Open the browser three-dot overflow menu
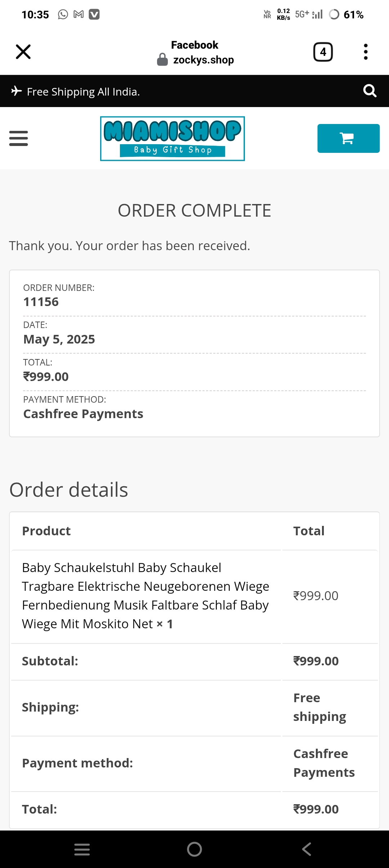 [366, 52]
